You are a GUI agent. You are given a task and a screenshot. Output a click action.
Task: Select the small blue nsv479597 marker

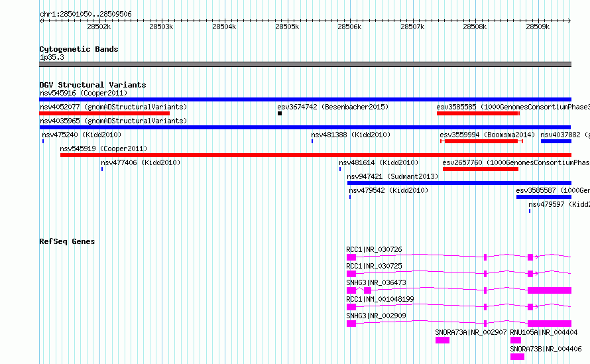(530, 211)
